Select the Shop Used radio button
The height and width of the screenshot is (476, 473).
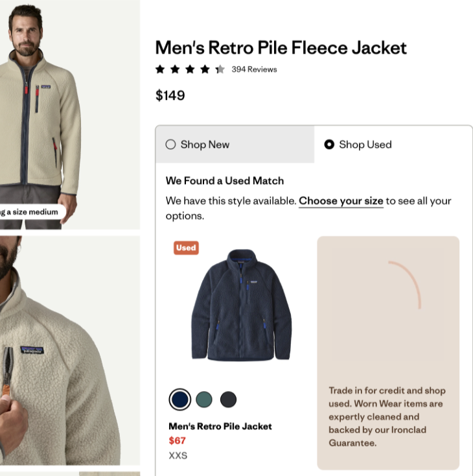pyautogui.click(x=329, y=145)
